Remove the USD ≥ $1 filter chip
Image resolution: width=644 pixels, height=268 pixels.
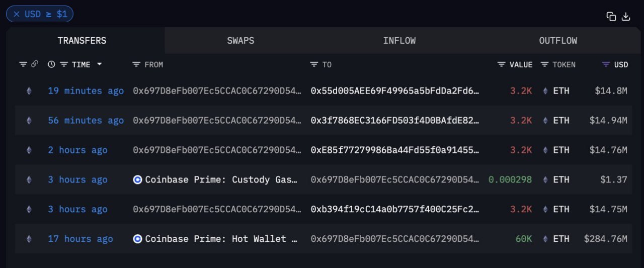[17, 14]
